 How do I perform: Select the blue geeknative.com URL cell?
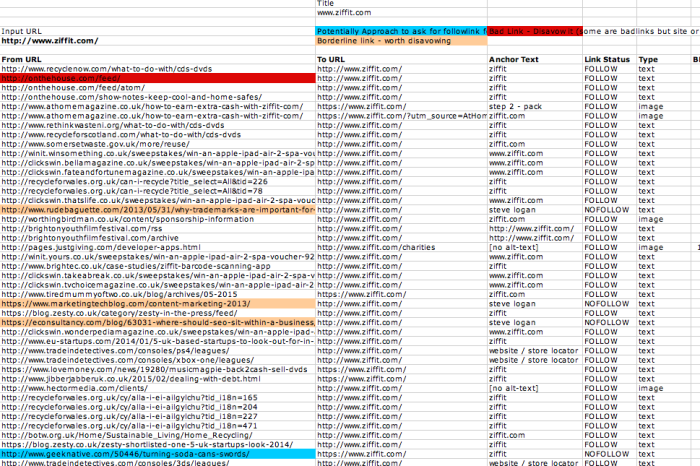coord(158,454)
